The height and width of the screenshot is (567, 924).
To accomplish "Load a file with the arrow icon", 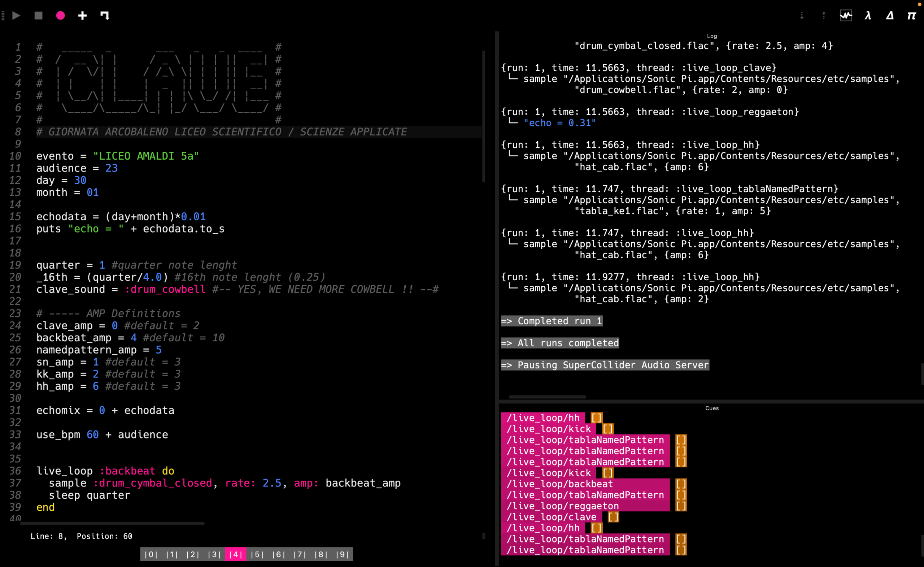I will point(104,16).
